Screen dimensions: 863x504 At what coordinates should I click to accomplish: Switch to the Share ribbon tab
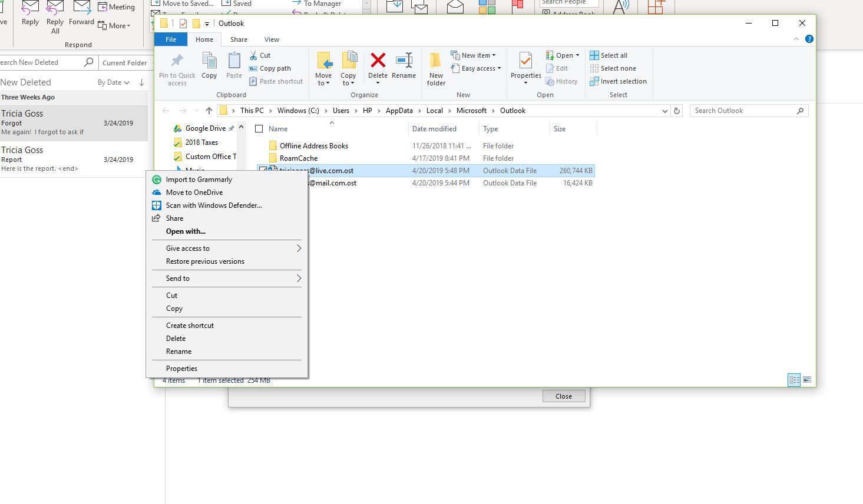pos(239,39)
